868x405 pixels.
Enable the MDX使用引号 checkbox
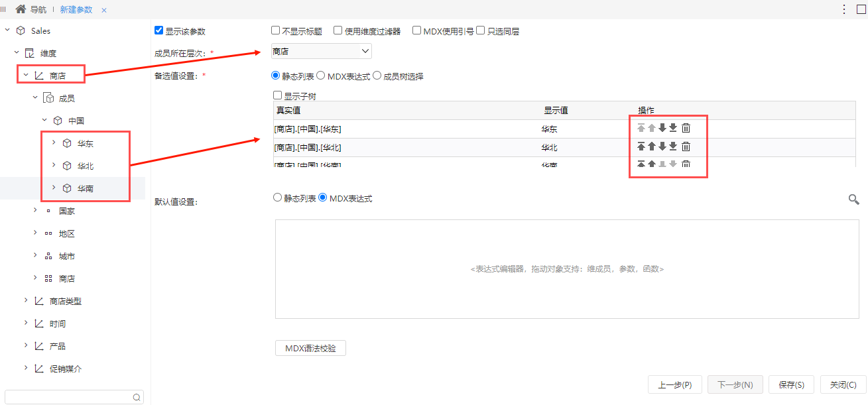(x=416, y=30)
